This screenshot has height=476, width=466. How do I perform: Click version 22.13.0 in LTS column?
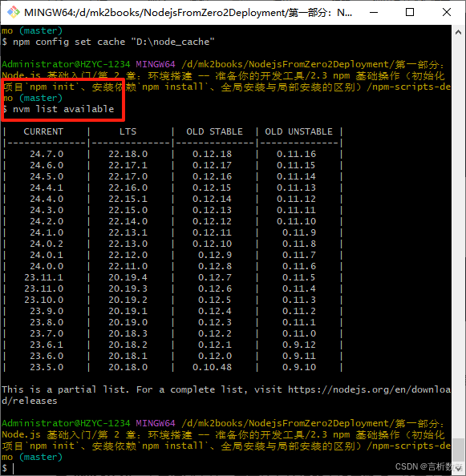point(128,244)
